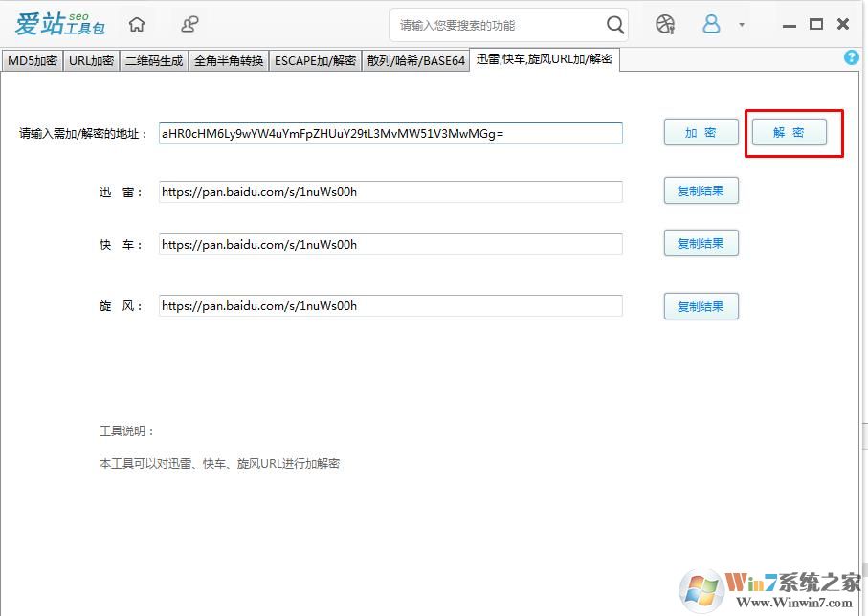The width and height of the screenshot is (868, 616).
Task: Copy the 快车 result with 复制结果
Action: coord(701,243)
